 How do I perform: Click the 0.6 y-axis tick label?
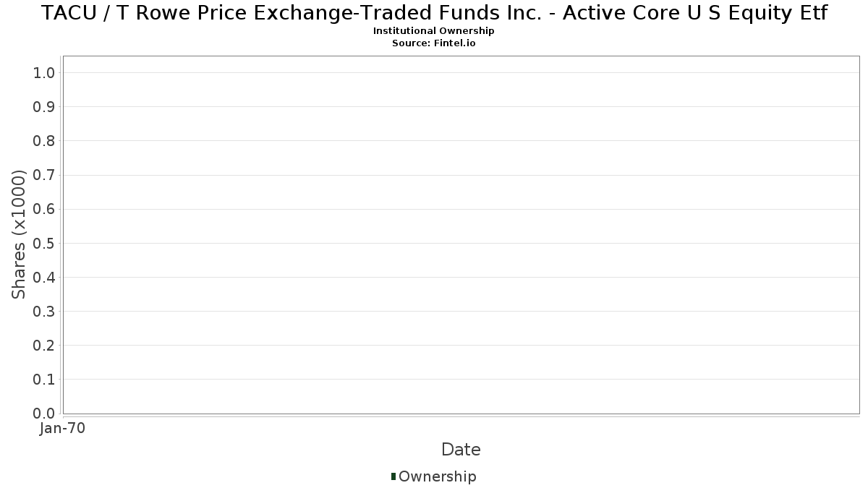click(x=44, y=209)
